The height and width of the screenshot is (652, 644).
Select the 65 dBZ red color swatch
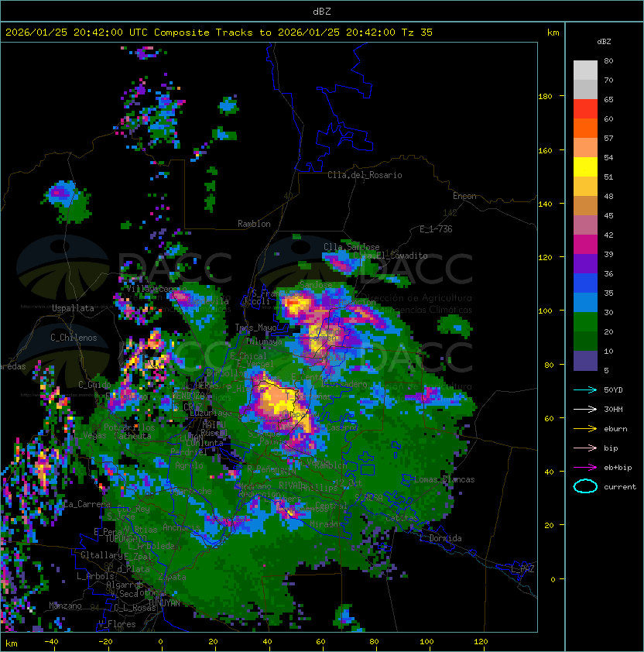pyautogui.click(x=585, y=108)
